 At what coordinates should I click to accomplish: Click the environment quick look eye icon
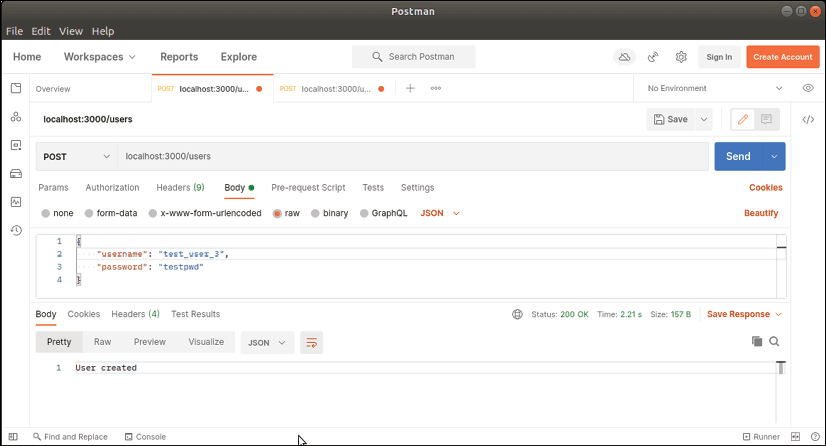click(808, 88)
